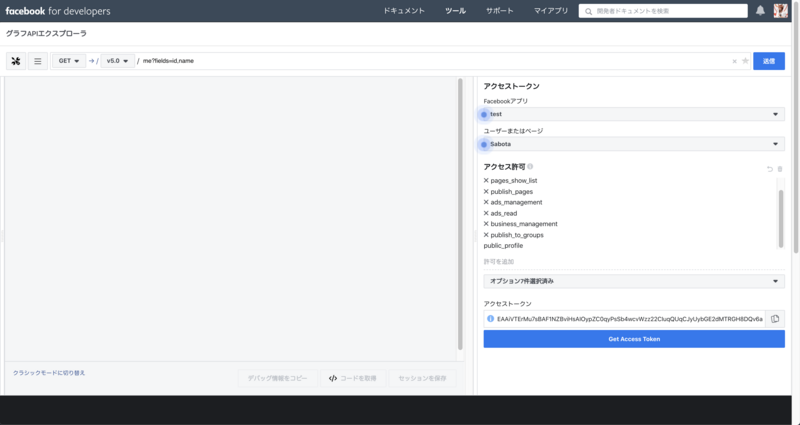800x425 pixels.
Task: Click the response panel scrollbar
Action: click(x=460, y=214)
